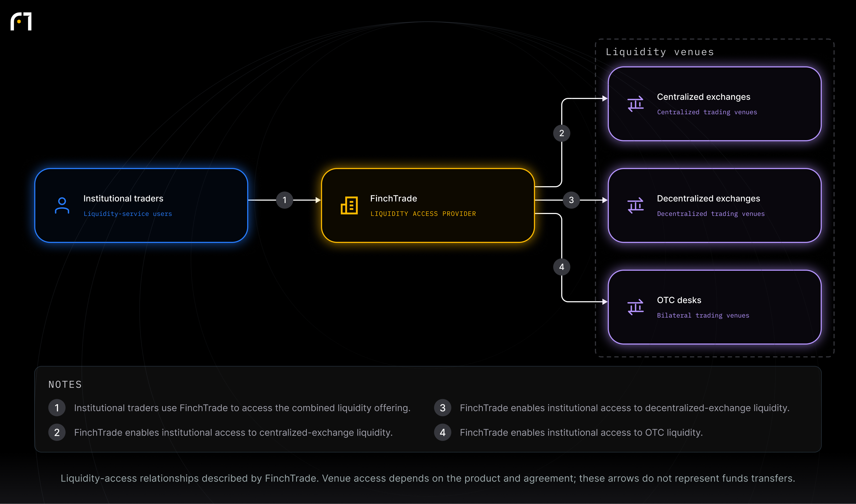
Task: Click the FinchTrade node title
Action: click(x=393, y=198)
